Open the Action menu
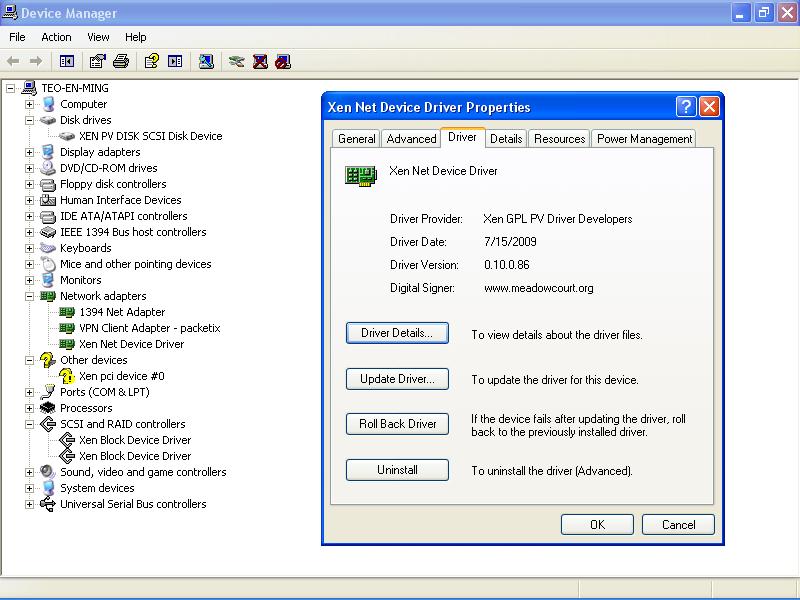The height and width of the screenshot is (600, 800). pos(56,37)
